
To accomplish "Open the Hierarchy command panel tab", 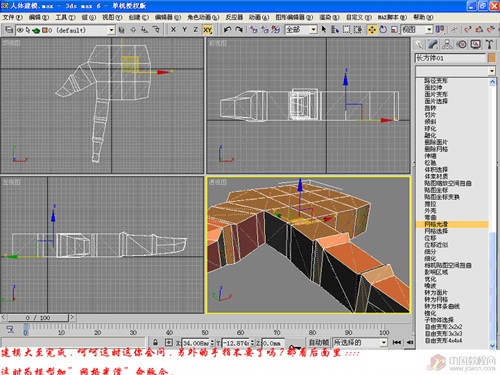I will 447,45.
